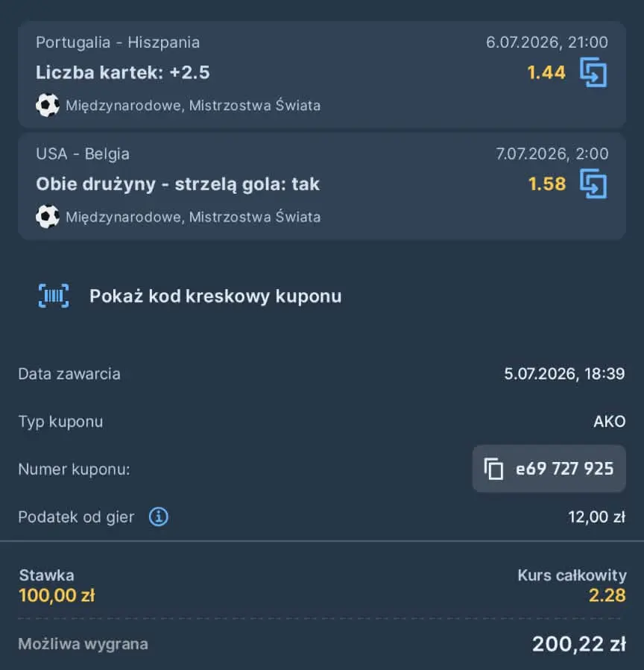Click the Stawka 100,00 zł amount

coord(57,595)
